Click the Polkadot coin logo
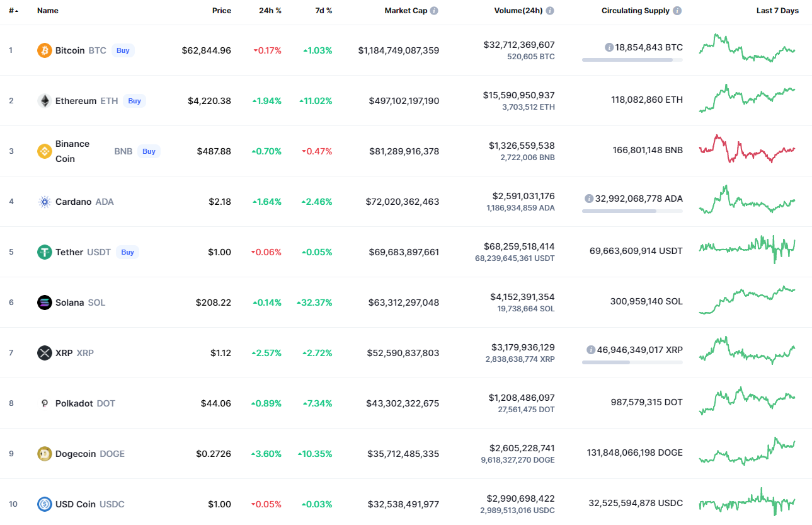812x525 pixels. point(44,403)
